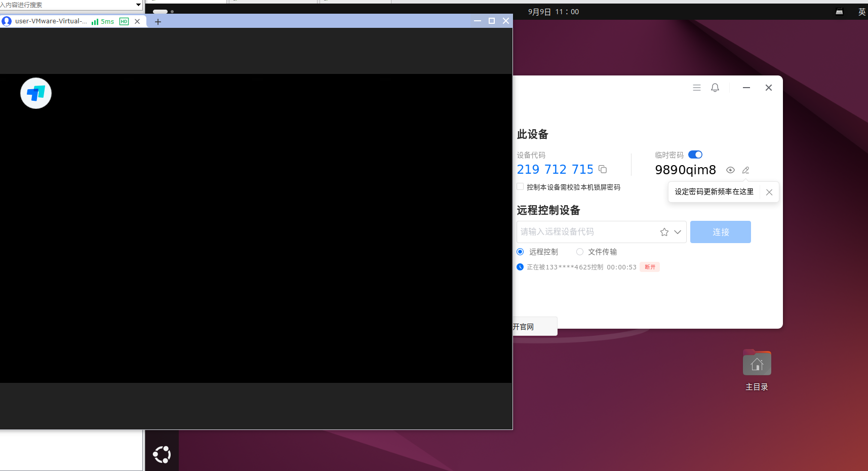
Task: Edit the temporary password with the pencil icon
Action: tap(745, 170)
